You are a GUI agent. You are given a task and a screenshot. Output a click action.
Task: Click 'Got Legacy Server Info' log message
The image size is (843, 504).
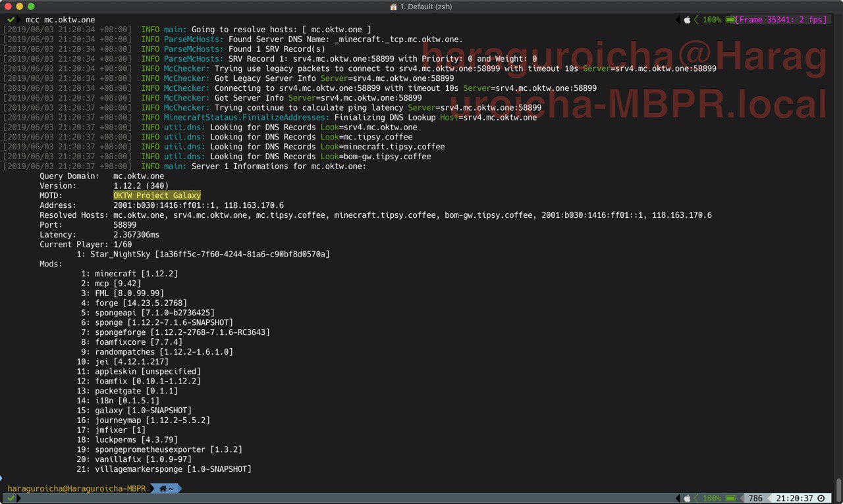click(265, 78)
